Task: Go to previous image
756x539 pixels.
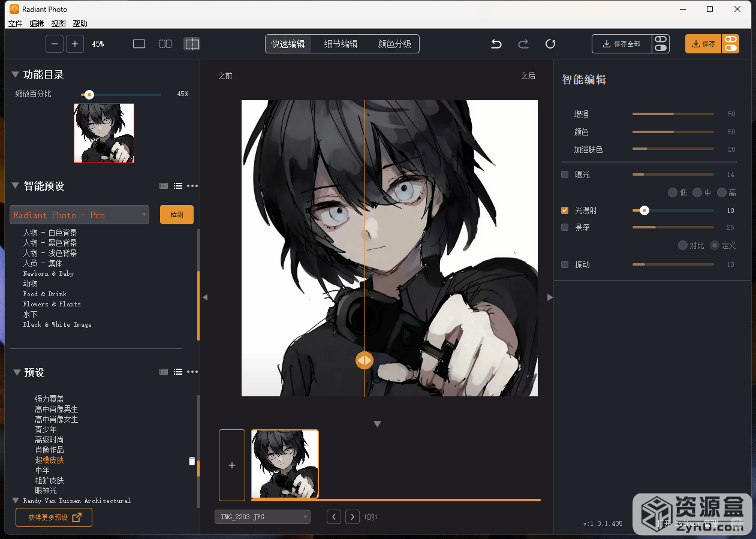Action: click(x=334, y=517)
